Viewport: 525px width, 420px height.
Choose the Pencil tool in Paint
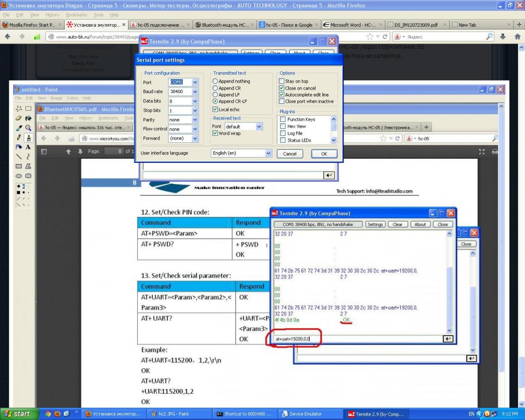(x=19, y=137)
